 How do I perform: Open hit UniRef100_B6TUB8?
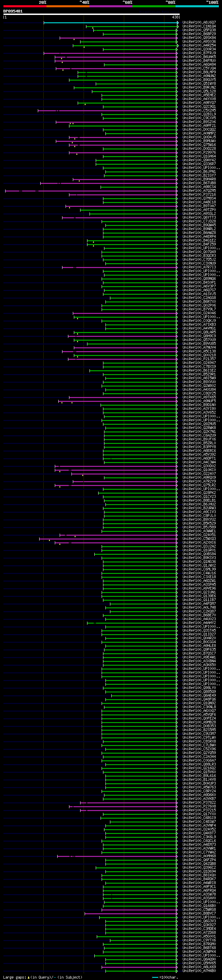199,183
